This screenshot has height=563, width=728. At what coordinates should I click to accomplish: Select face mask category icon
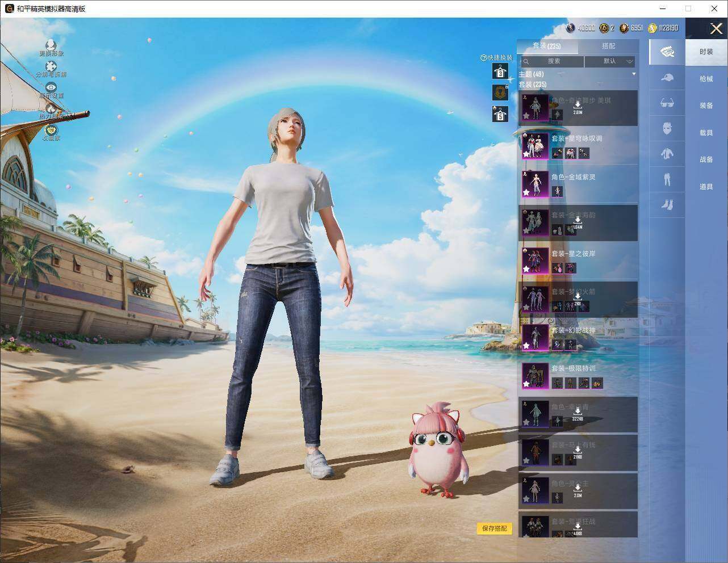tap(667, 129)
